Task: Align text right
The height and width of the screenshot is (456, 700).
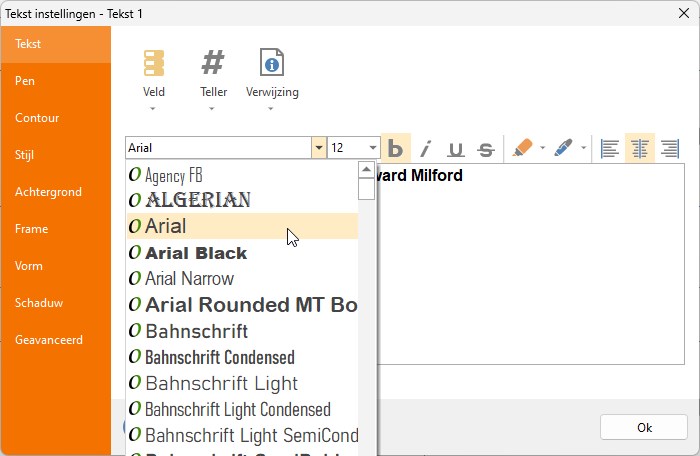Action: (670, 148)
